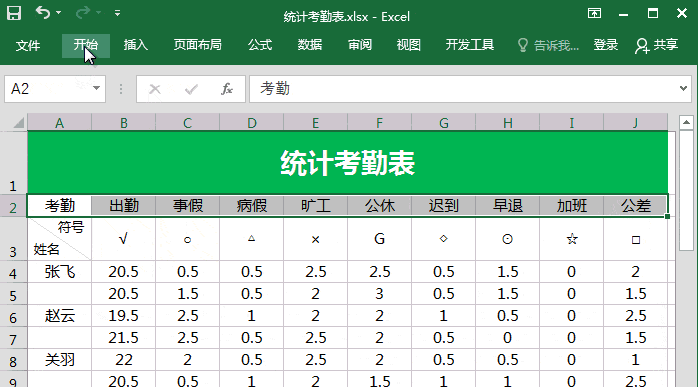The image size is (699, 387).
Task: Expand the Name Box dropdown arrow
Action: point(96,89)
